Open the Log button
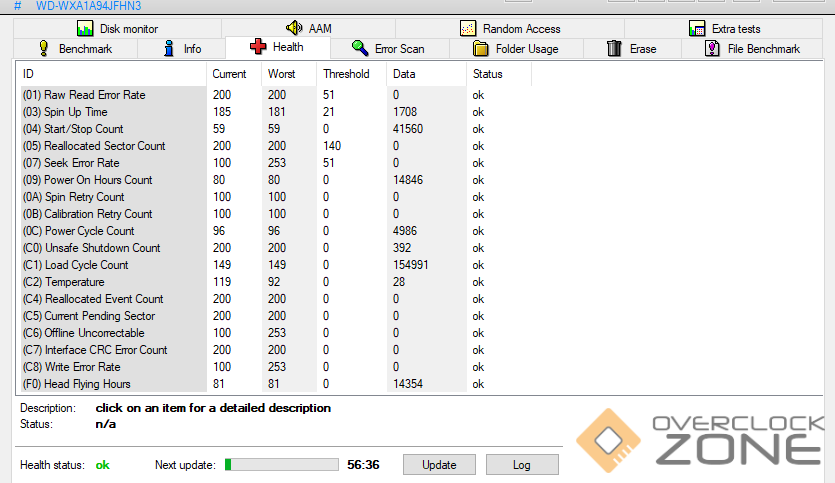835x483 pixels. click(521, 465)
